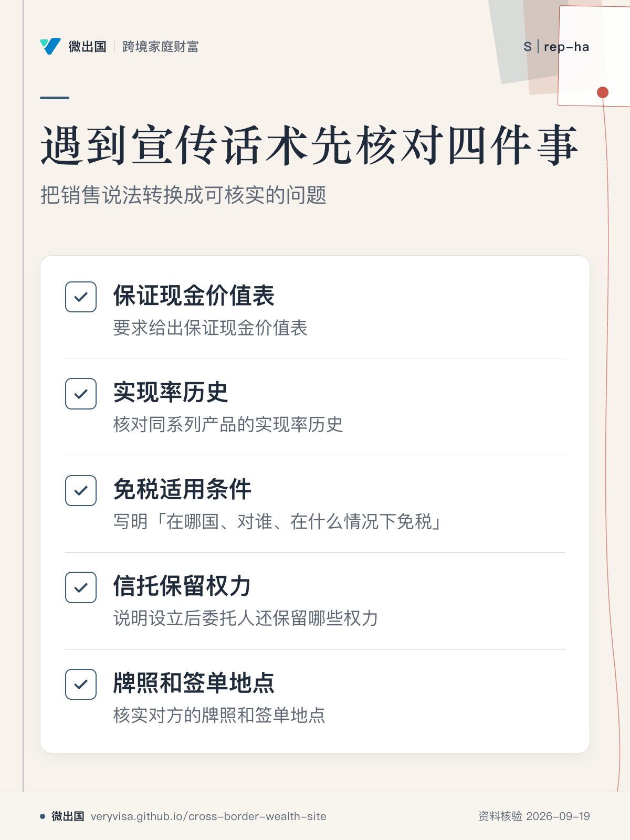
Task: Select the 保证现金价值表 item heading
Action: pos(194,296)
